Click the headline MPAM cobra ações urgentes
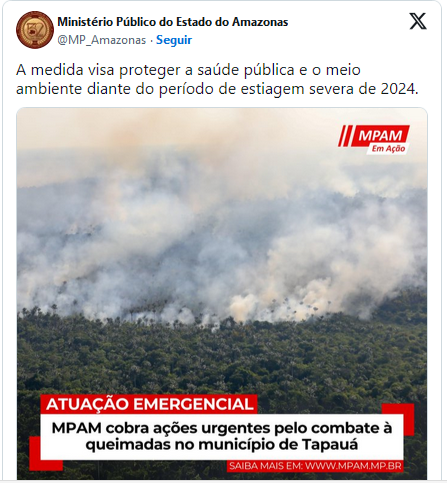This screenshot has width=447, height=483. [x=222, y=436]
